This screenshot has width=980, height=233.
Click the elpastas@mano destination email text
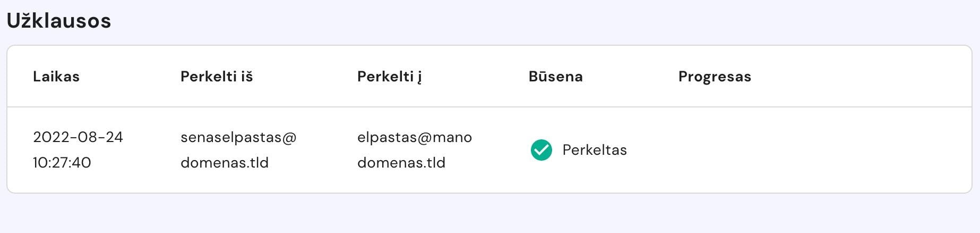[x=415, y=137]
